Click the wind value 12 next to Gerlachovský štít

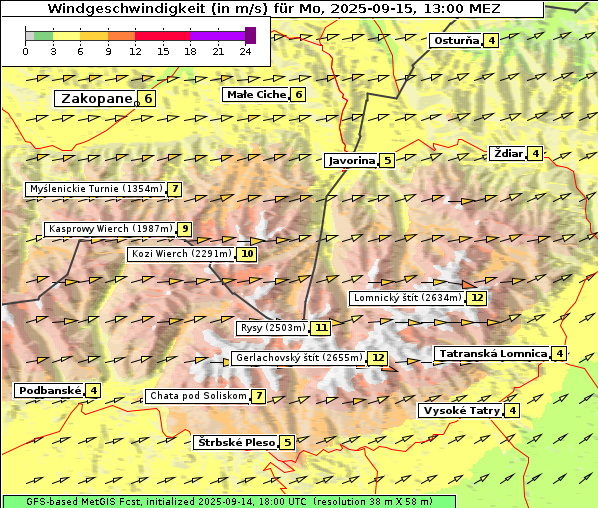point(378,358)
